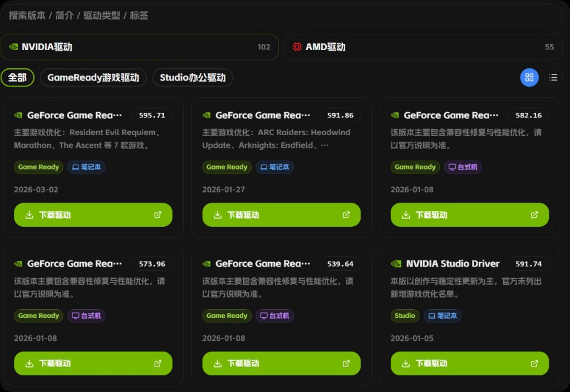This screenshot has height=392, width=570.
Task: Click the 笔记本 tag on the 595.71 card
Action: tap(86, 167)
